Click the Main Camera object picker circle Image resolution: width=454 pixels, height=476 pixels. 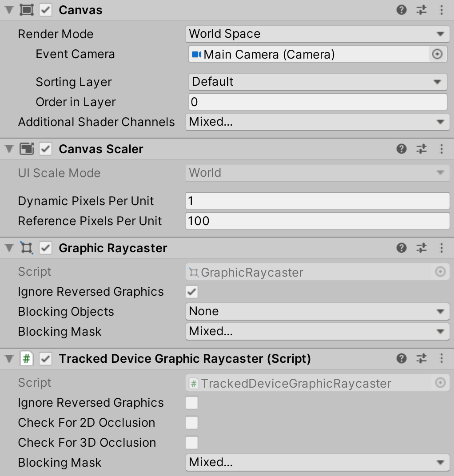[437, 54]
